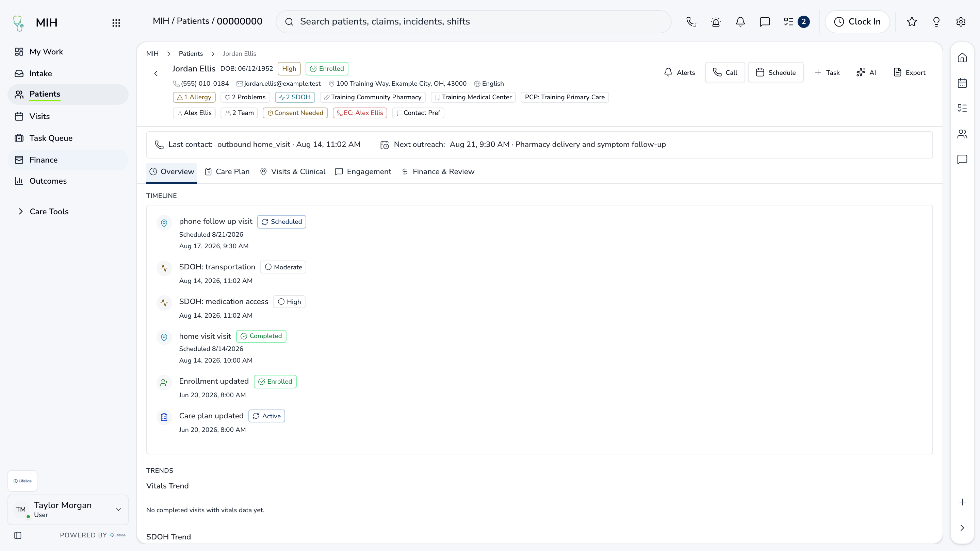This screenshot has height=551, width=980.
Task: Open the people icon in right rail
Action: (x=962, y=134)
